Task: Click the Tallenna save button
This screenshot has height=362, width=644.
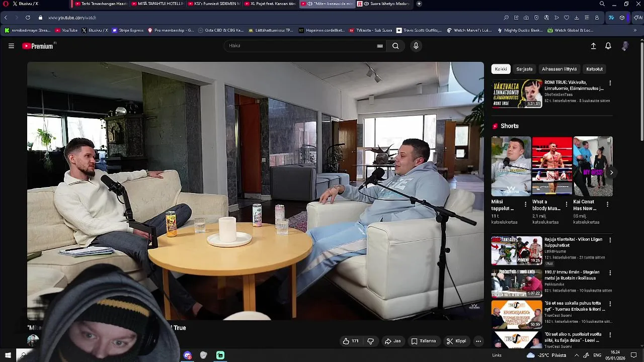Action: point(424,341)
